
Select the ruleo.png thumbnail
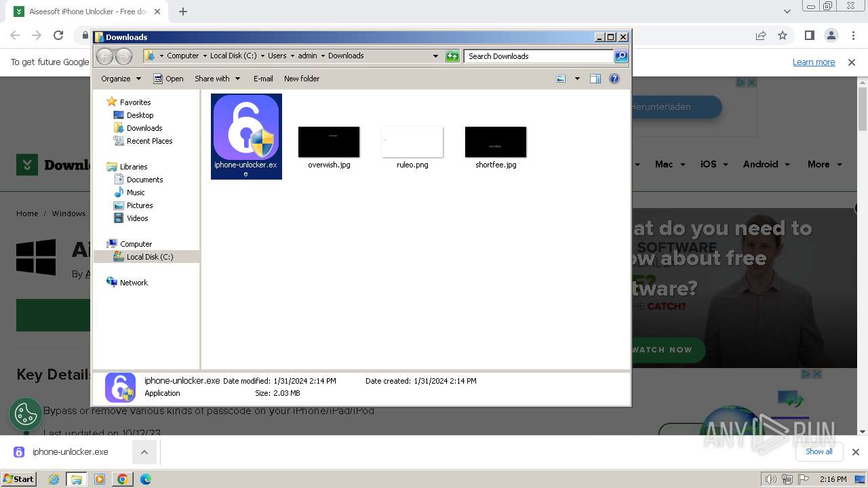click(x=412, y=142)
